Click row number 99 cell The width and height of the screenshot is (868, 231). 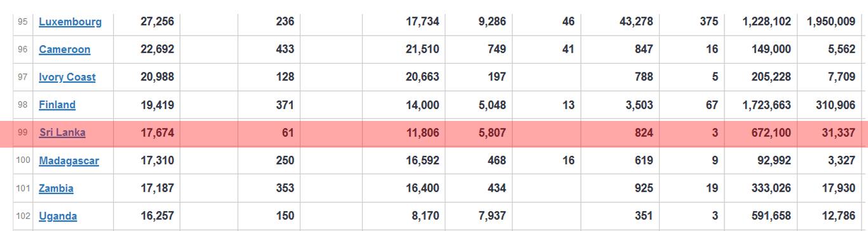pyautogui.click(x=23, y=133)
